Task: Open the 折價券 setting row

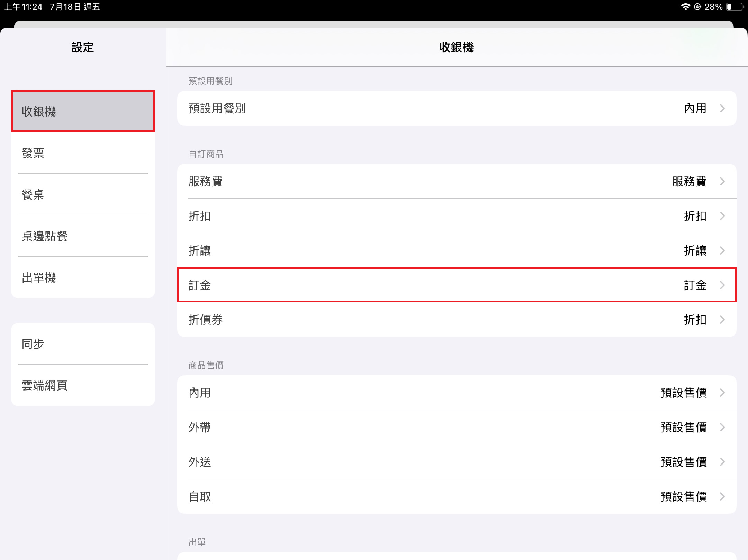Action: click(456, 320)
